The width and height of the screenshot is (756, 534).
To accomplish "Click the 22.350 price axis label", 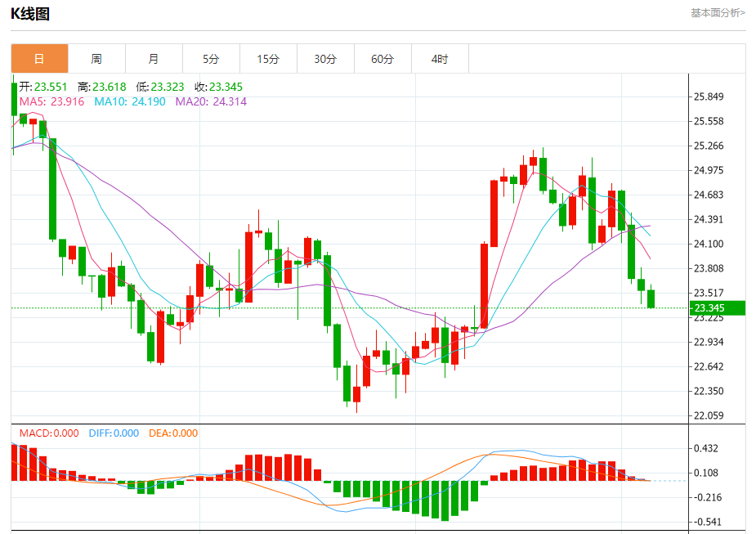I will pos(709,391).
